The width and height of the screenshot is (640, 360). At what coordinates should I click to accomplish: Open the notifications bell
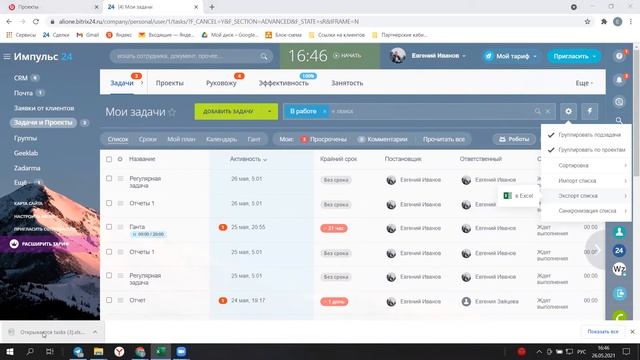tap(619, 80)
